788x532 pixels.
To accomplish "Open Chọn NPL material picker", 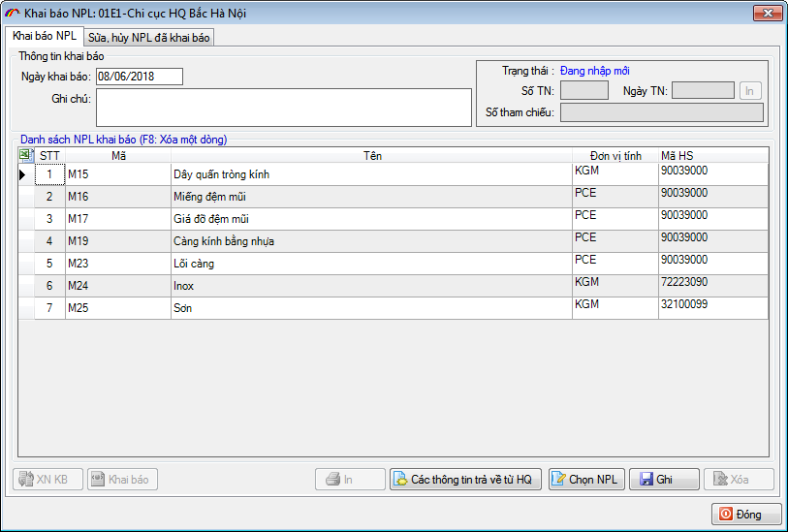I will (x=586, y=480).
